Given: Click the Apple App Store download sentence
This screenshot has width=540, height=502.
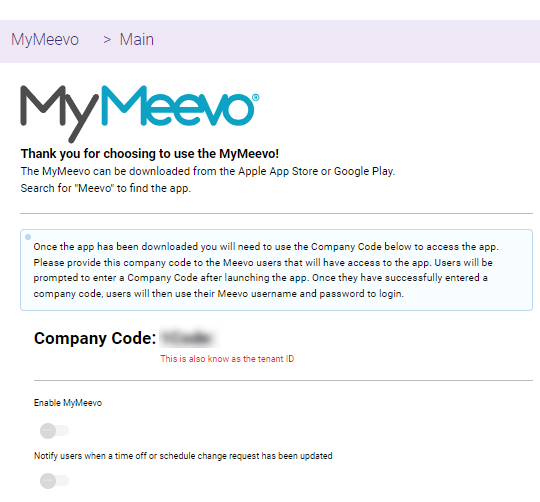Looking at the screenshot, I should tap(208, 171).
